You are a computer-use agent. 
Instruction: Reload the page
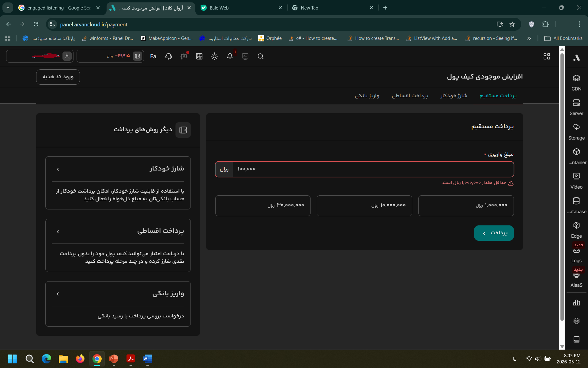click(36, 24)
